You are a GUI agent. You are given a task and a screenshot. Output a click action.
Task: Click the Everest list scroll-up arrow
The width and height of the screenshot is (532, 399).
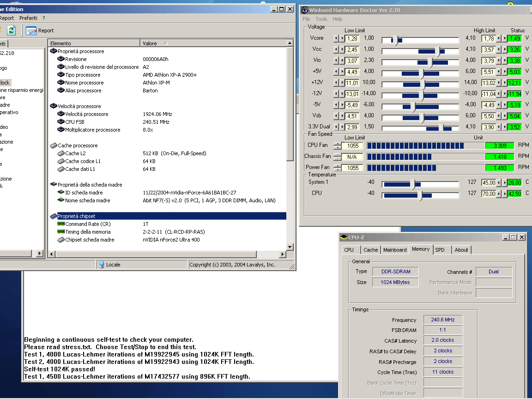(x=290, y=43)
